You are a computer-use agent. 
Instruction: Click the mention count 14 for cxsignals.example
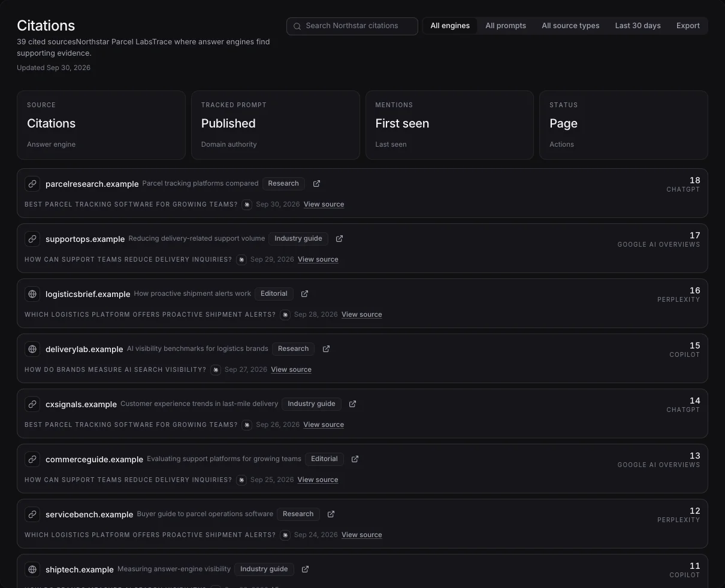coord(695,401)
